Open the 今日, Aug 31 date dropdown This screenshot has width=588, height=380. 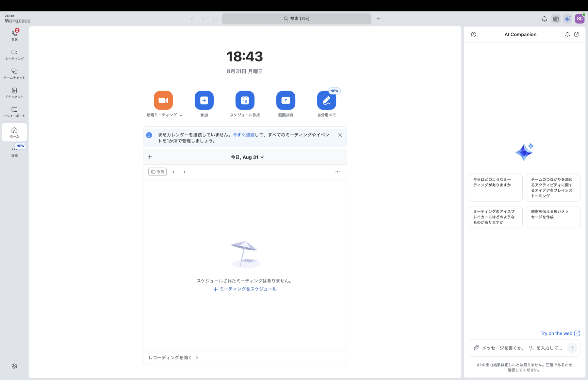[x=247, y=157]
